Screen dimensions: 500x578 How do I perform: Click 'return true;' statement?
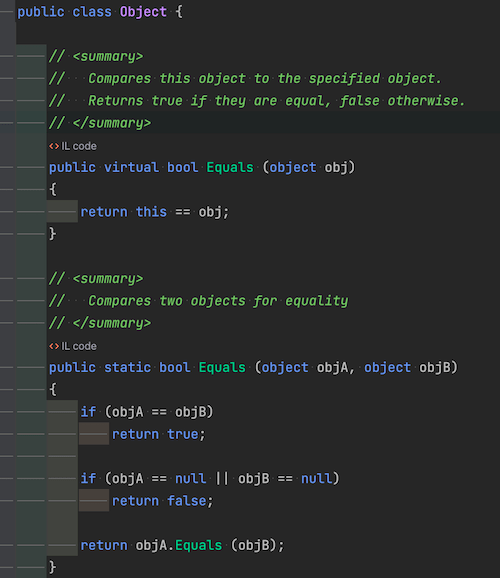point(159,434)
